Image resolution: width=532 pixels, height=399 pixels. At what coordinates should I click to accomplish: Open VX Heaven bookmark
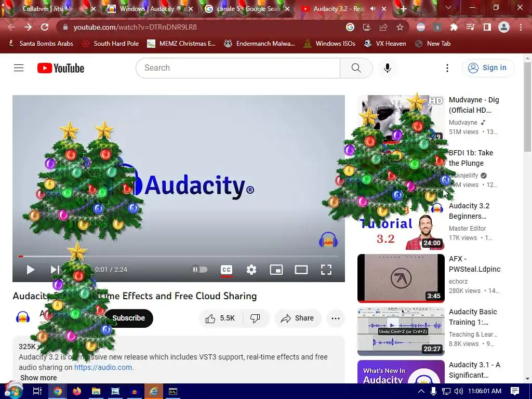pos(385,44)
